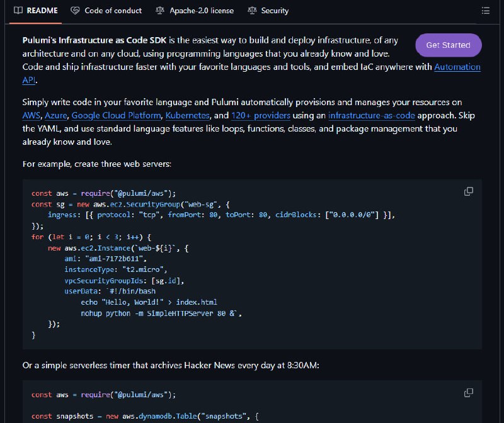This screenshot has width=504, height=423.
Task: Click the code line starting "for (let i = 0"
Action: tap(91, 237)
